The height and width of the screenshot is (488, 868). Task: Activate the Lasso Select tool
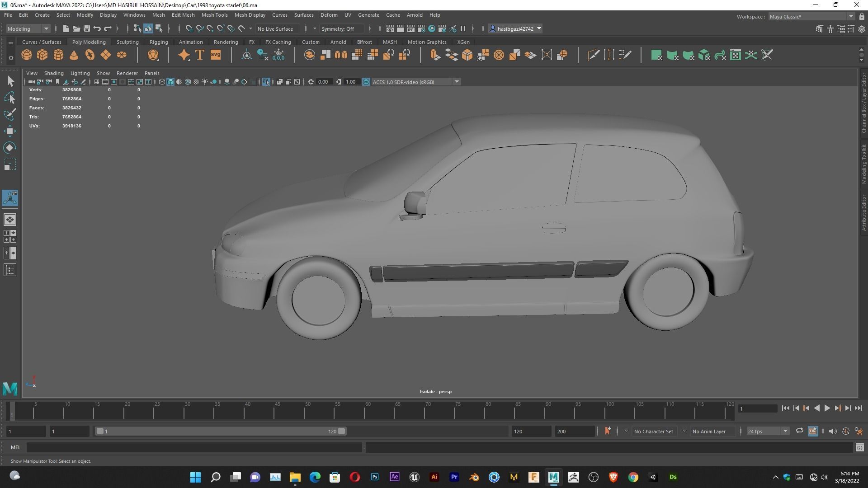[10, 98]
